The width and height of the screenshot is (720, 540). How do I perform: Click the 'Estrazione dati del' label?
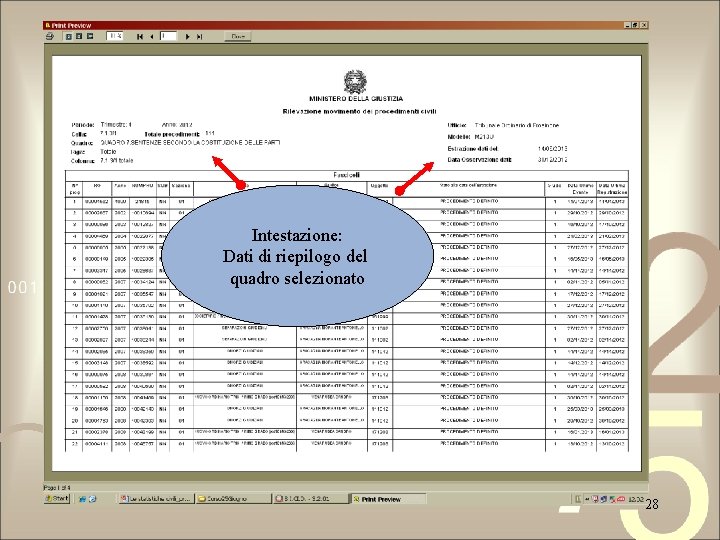(473, 149)
